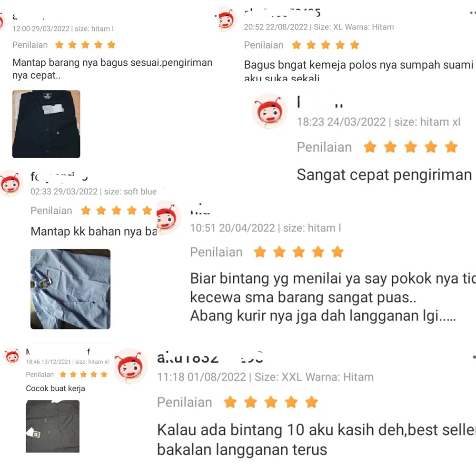The width and height of the screenshot is (476, 476).
Task: Open the three-dot menu on the XL Hitam review
Action: click(473, 13)
